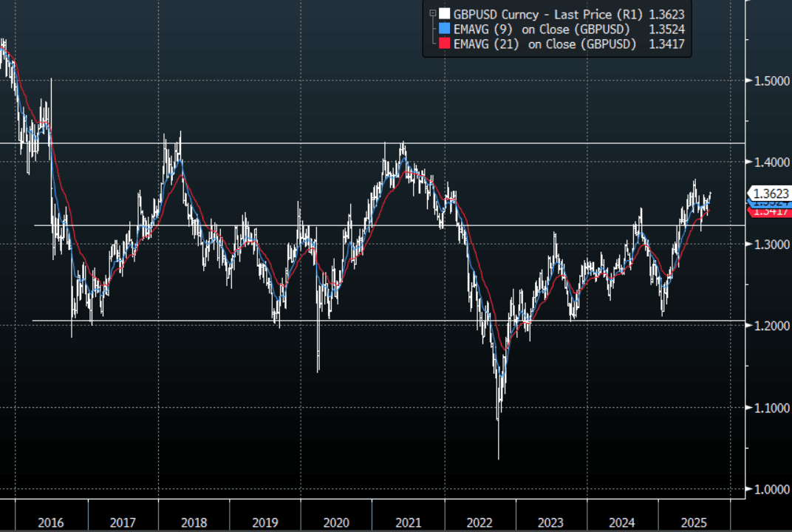
Task: Click the 1.3417 EMA legend value
Action: pyautogui.click(x=666, y=44)
